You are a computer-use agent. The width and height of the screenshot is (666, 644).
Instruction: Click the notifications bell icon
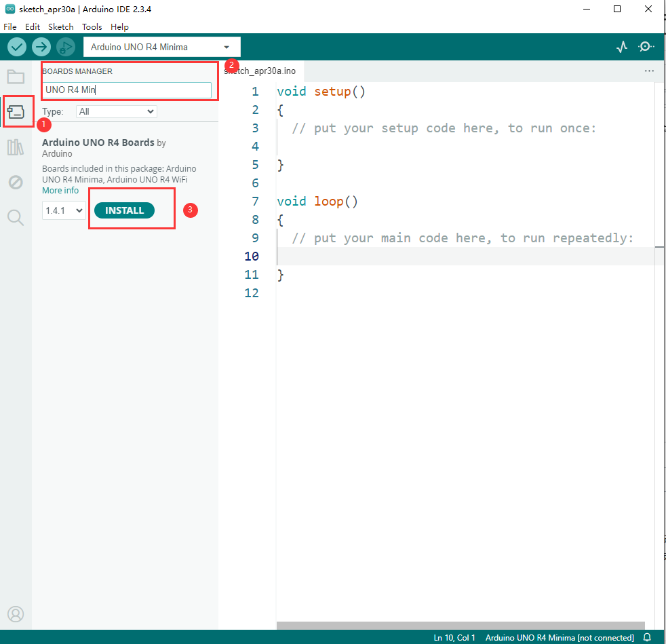point(647,637)
